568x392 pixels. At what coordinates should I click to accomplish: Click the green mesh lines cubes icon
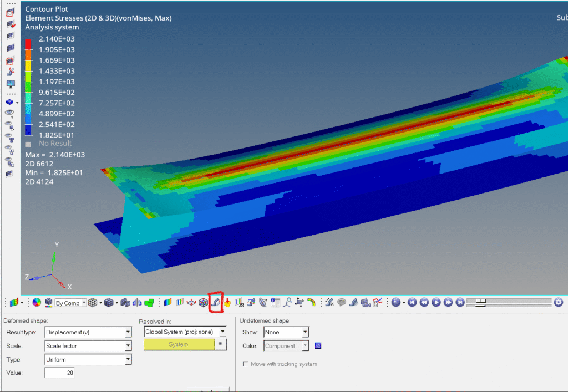pyautogui.click(x=149, y=303)
